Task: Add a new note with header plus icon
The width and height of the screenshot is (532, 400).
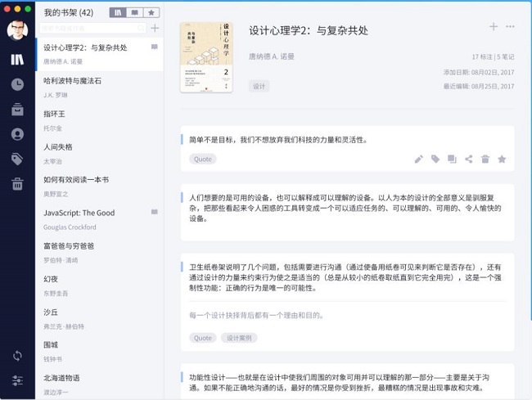Action: (494, 26)
